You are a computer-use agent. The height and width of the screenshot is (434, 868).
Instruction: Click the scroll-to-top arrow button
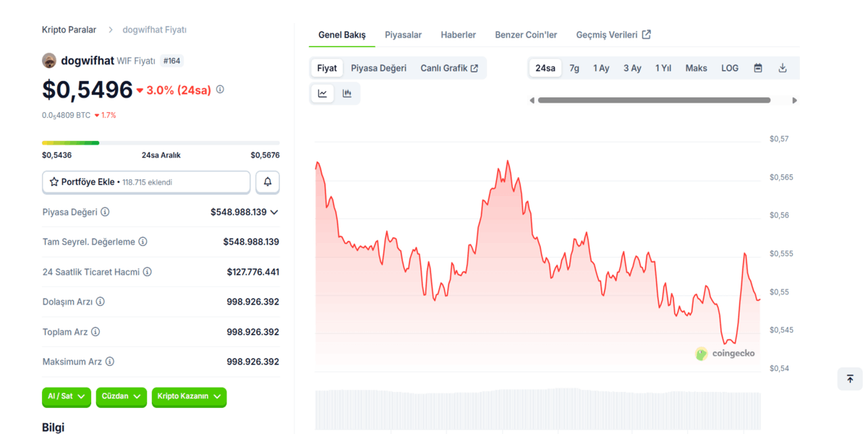[x=850, y=379]
